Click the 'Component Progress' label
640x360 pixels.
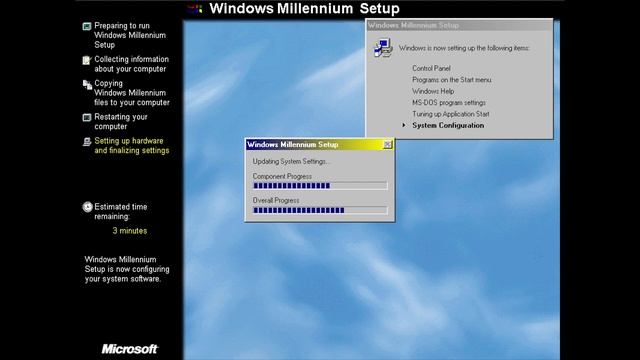(x=282, y=176)
